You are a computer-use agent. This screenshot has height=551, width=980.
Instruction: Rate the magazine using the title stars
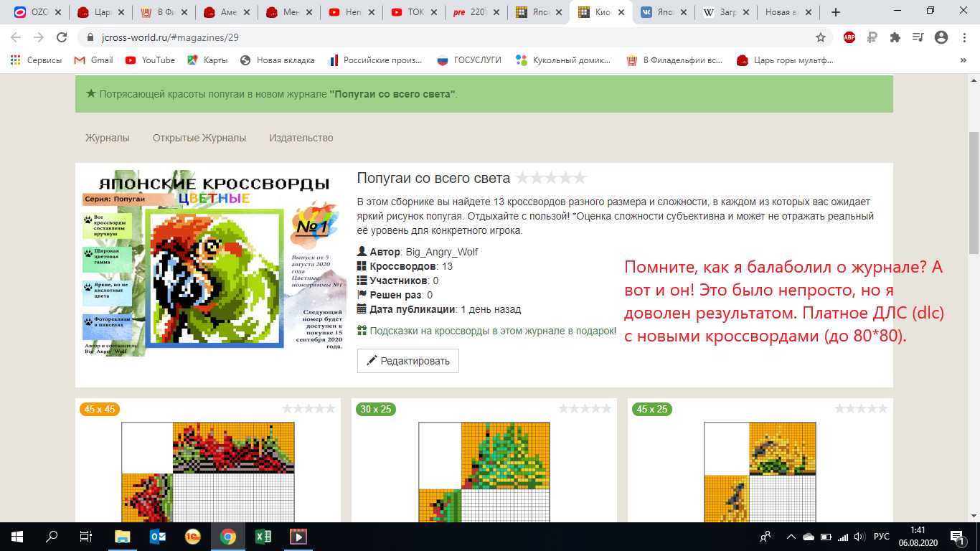coord(551,178)
